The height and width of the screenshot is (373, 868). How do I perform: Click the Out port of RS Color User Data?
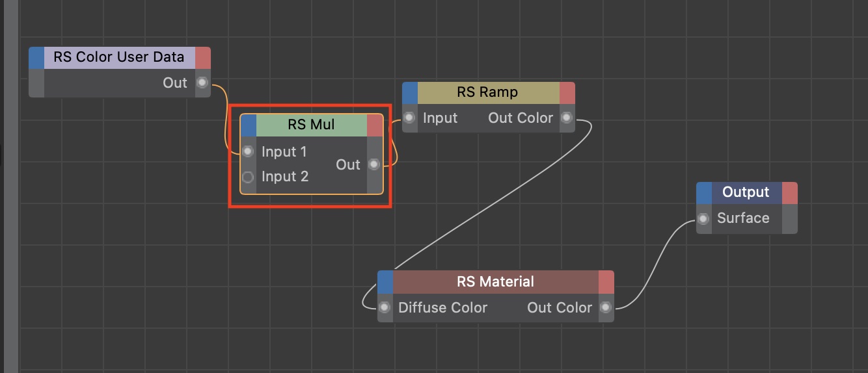(x=202, y=83)
